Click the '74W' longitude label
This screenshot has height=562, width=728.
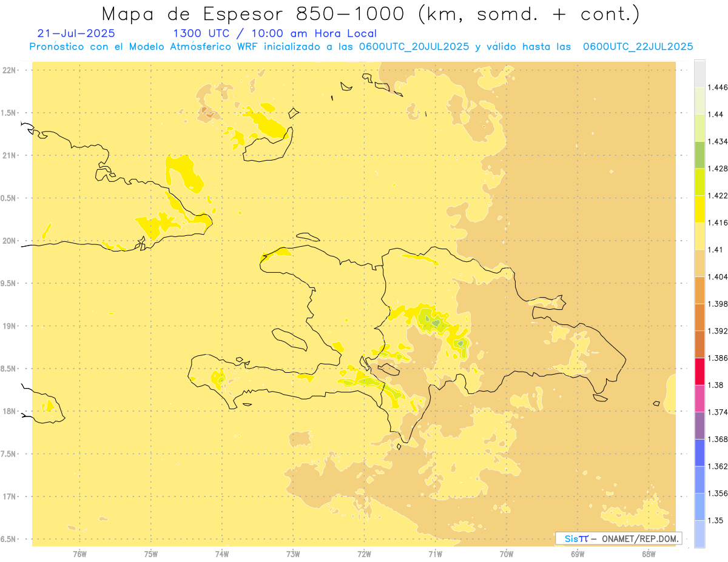tap(222, 554)
